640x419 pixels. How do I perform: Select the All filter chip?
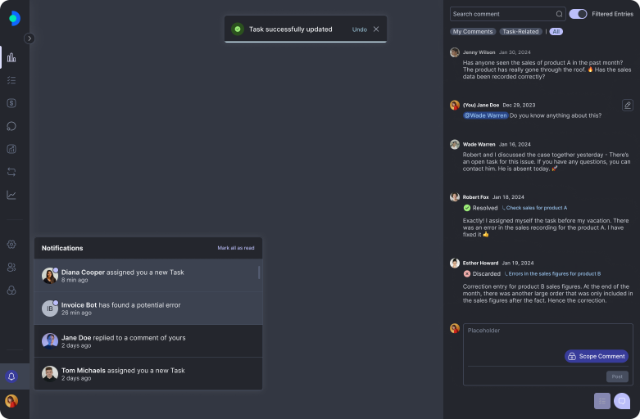pos(556,32)
